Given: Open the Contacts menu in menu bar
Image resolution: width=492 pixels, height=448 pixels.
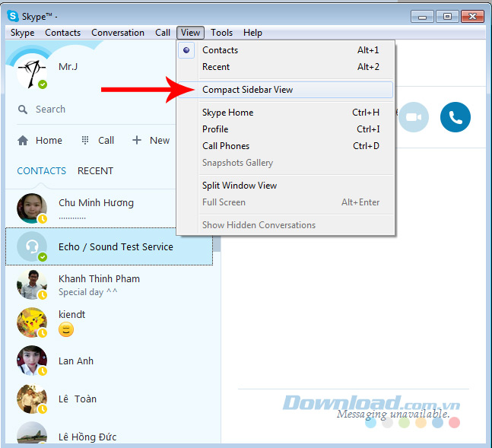Looking at the screenshot, I should (x=63, y=33).
